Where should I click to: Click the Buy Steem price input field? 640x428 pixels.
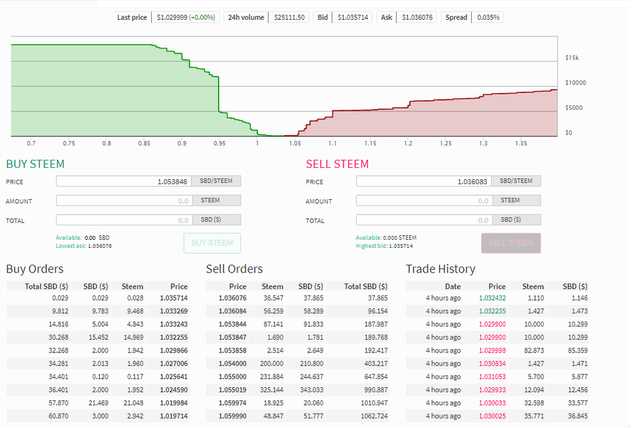[124, 181]
